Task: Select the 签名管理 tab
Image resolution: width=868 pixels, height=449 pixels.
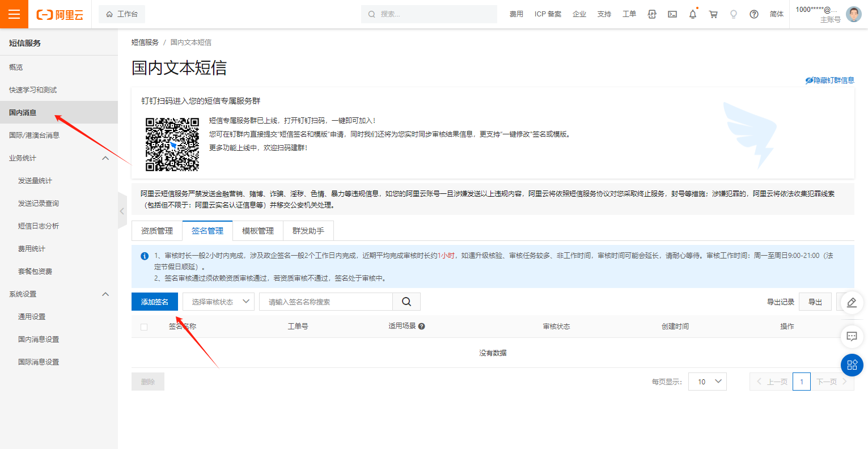Action: click(x=208, y=231)
